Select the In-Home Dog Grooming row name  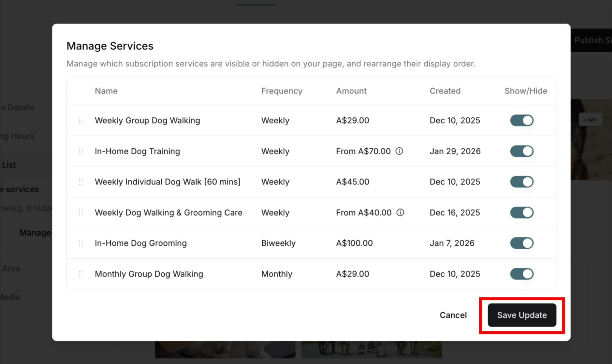[x=141, y=243]
